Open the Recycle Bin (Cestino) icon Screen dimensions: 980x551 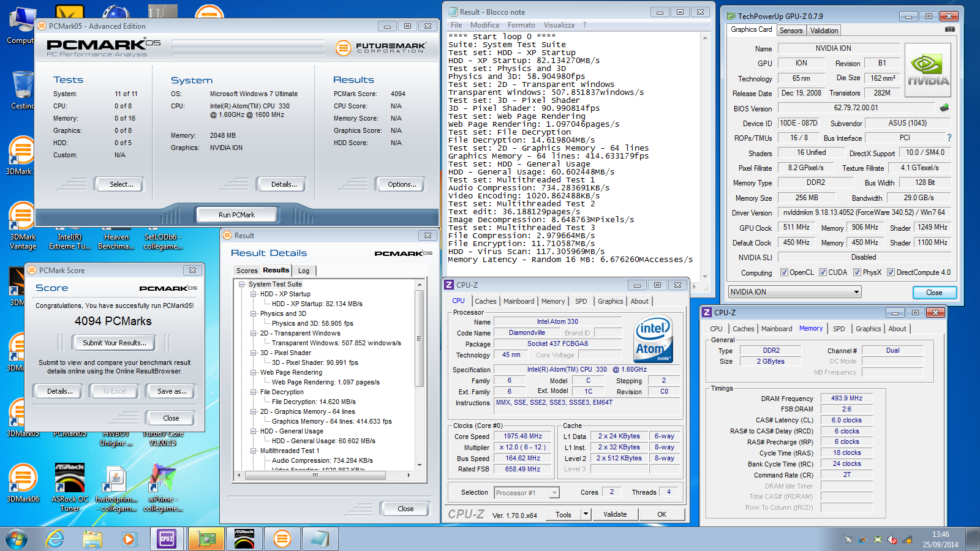(23, 89)
